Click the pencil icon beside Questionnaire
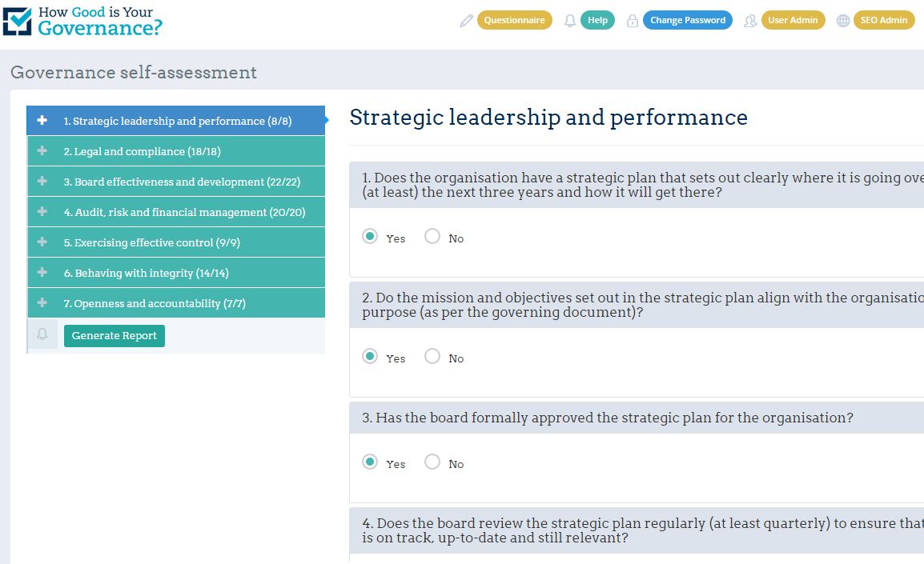Screen dimensions: 924x564 pyautogui.click(x=466, y=21)
